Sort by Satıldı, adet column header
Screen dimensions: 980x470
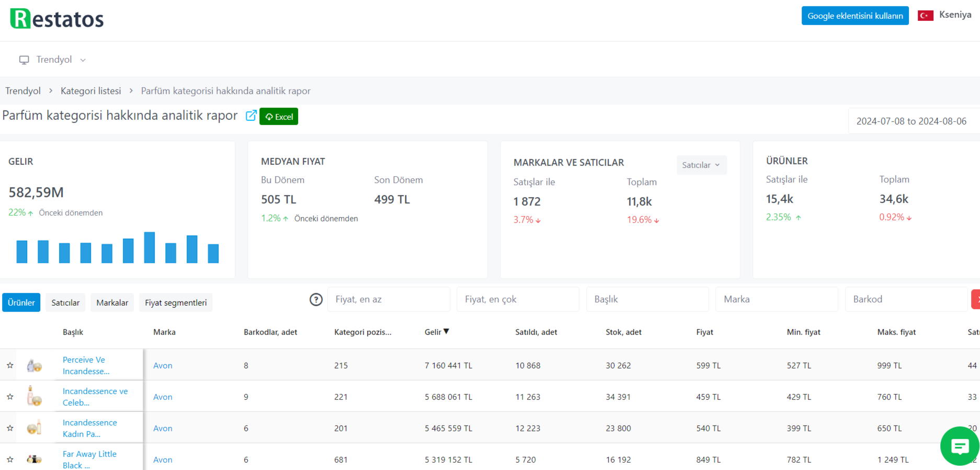tap(536, 332)
